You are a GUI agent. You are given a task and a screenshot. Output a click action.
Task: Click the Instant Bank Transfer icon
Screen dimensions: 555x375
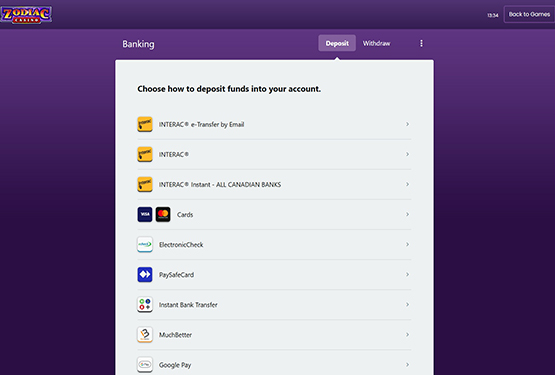click(x=145, y=305)
